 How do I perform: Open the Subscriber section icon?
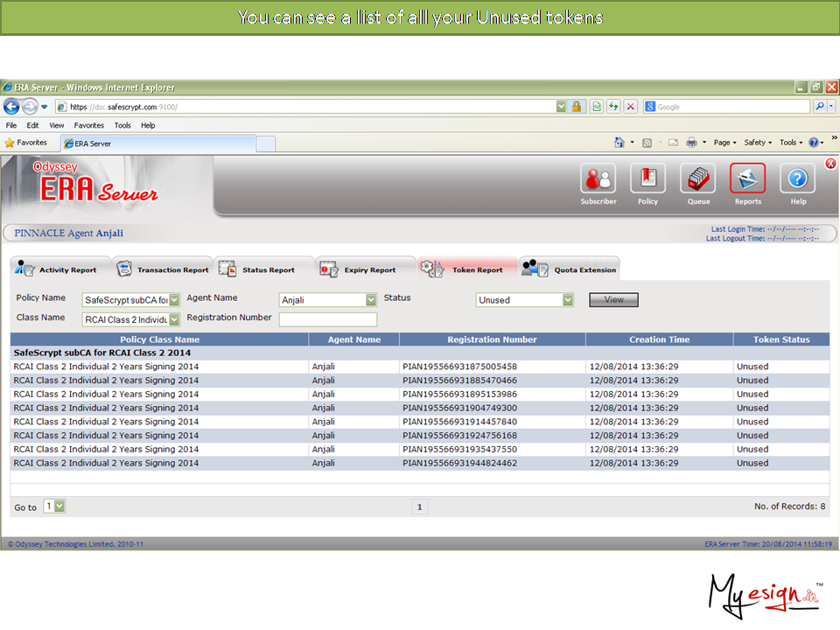point(598,179)
